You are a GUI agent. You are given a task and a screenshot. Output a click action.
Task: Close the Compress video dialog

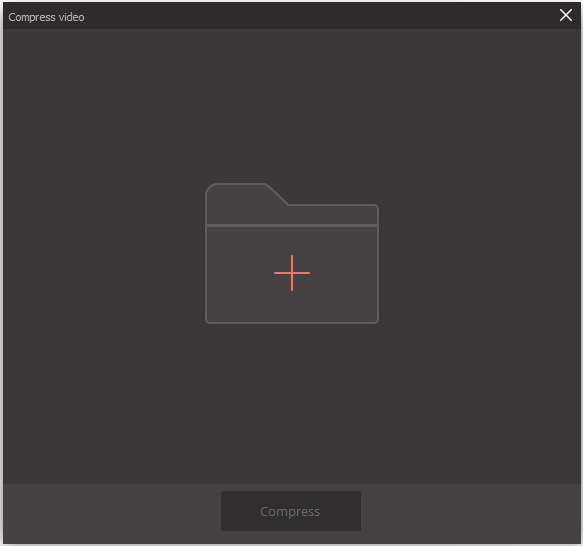566,15
